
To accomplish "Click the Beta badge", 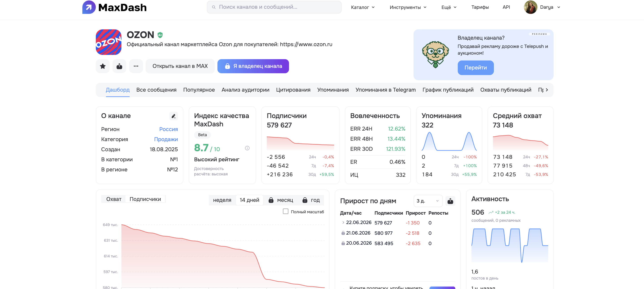I will pos(202,135).
